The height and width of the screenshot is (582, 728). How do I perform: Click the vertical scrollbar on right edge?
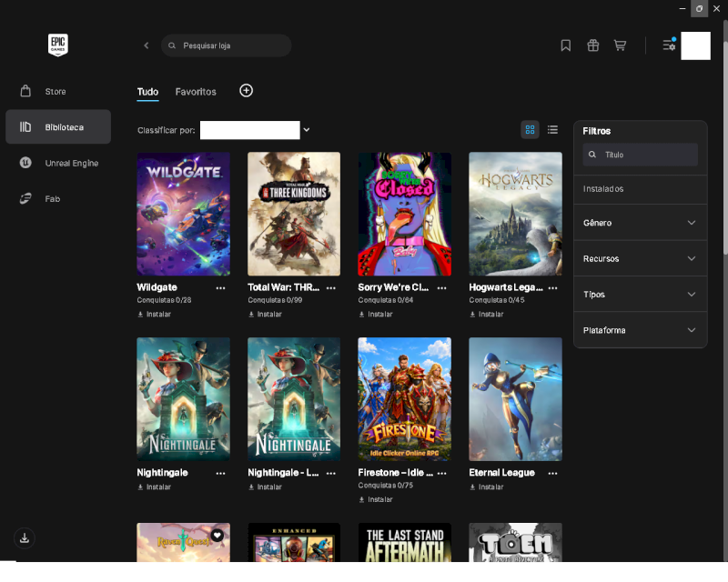[x=724, y=147]
